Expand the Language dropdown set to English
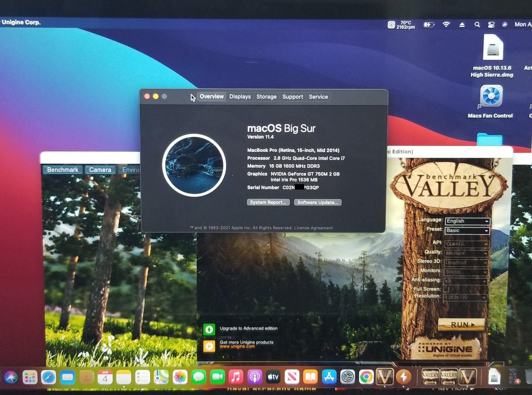Viewport: 532px width, 395px height. (x=467, y=221)
